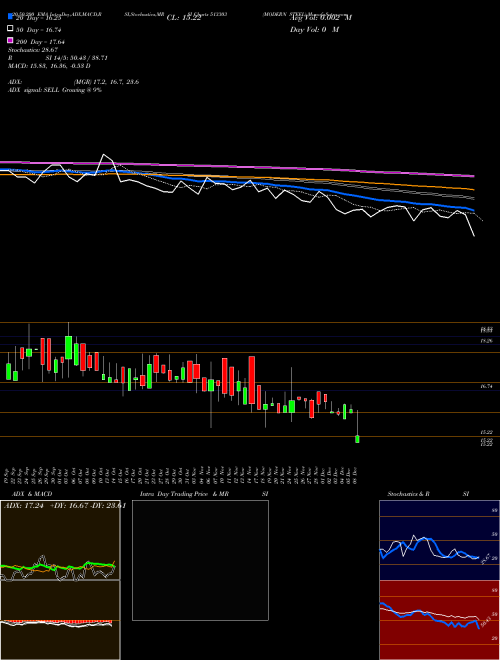500x660 pixels.
Task: Click the RSI 14/5 values line
Action: point(58,58)
